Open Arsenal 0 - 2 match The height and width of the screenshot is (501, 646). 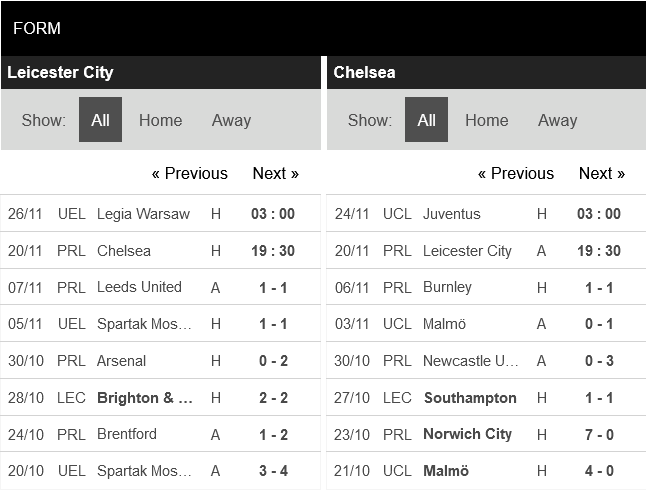pos(273,361)
